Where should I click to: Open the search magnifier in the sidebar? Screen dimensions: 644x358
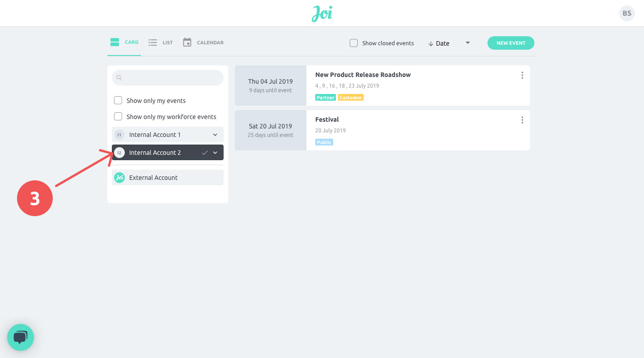tap(119, 77)
